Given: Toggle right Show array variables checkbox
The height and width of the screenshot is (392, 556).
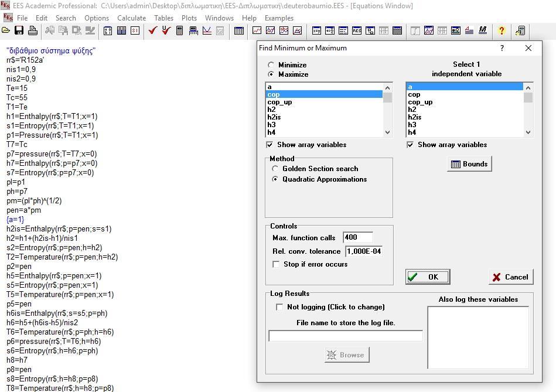Looking at the screenshot, I should [x=410, y=145].
